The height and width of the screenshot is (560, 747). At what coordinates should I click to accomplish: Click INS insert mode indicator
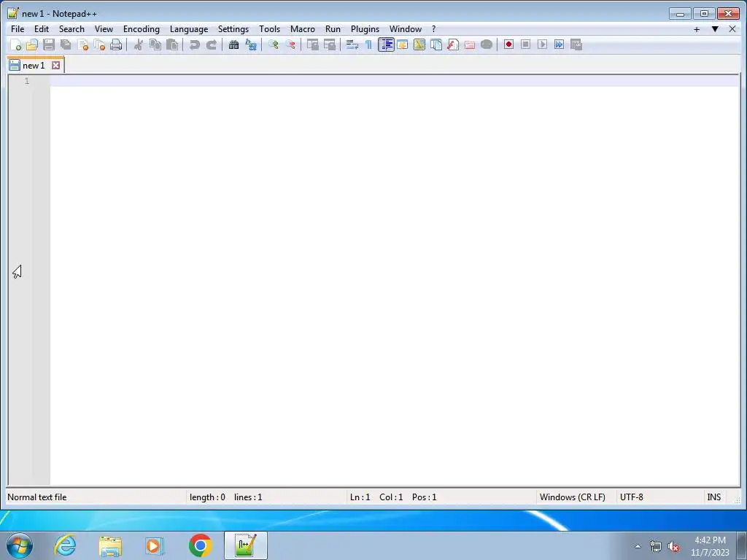(713, 497)
